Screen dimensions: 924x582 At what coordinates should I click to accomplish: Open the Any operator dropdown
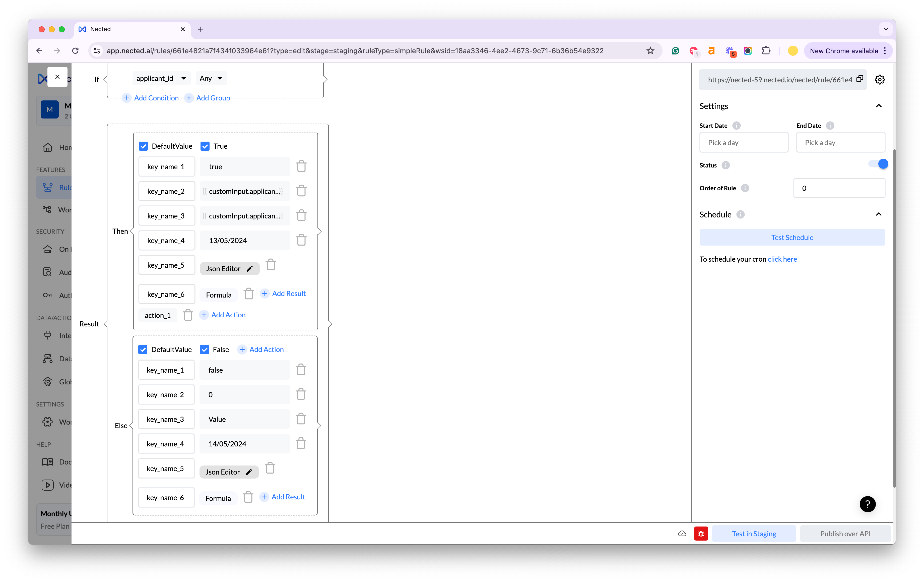point(211,78)
